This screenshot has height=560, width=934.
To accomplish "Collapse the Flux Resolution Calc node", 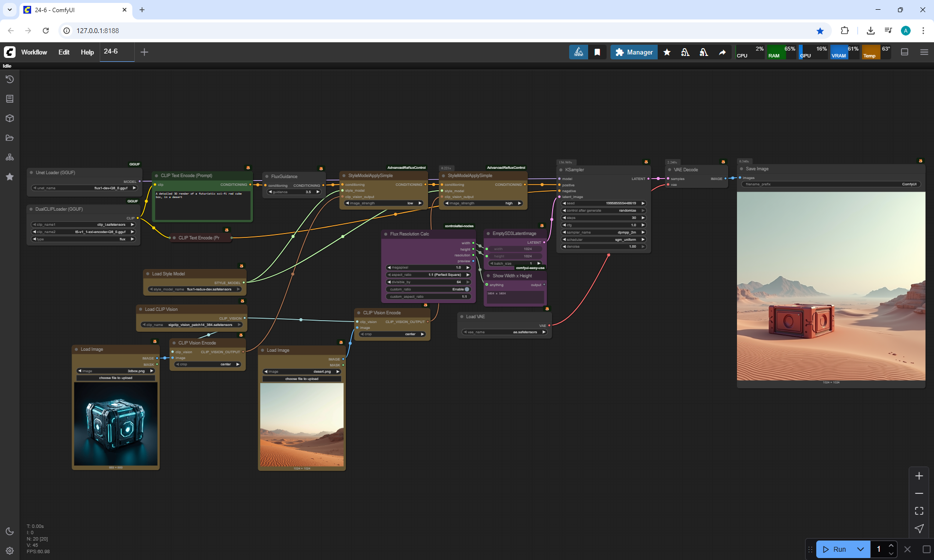I will click(x=386, y=234).
